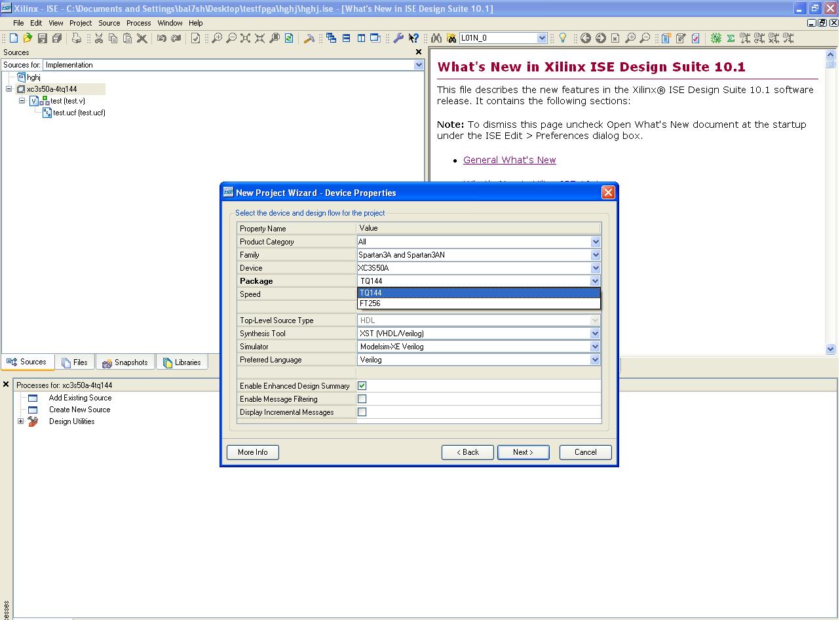Click the Tile Vertically toolbar icon
This screenshot has width=840, height=620.
(x=360, y=38)
